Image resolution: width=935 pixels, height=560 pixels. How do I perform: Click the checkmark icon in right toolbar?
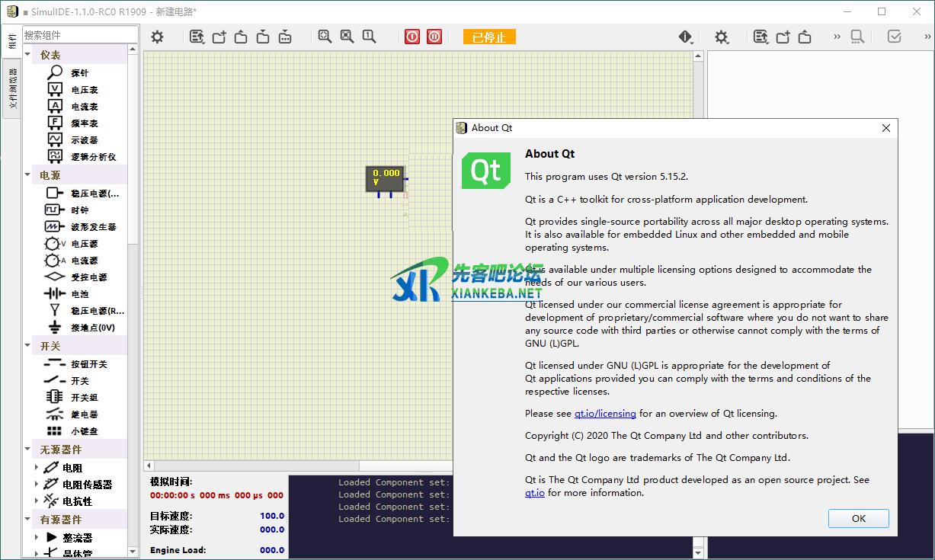click(x=895, y=37)
